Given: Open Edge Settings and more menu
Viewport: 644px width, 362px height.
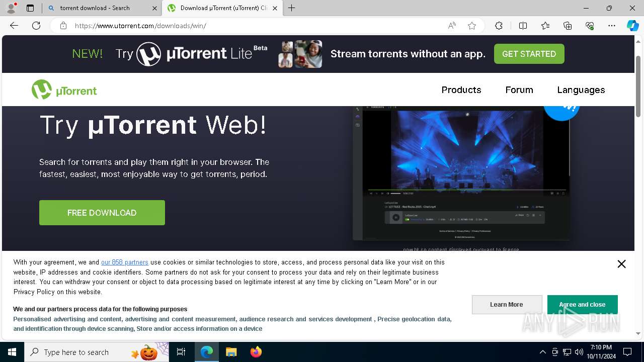Looking at the screenshot, I should tap(612, 26).
